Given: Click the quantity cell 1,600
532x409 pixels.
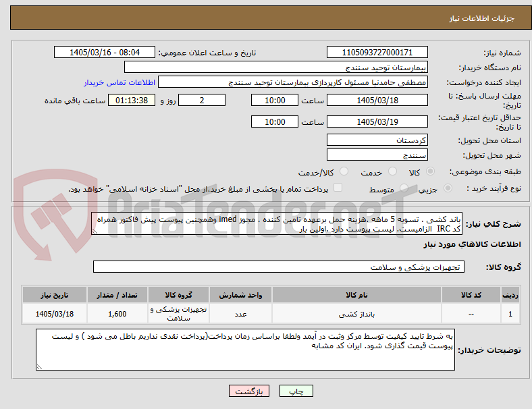Looking at the screenshot, I should (117, 314).
